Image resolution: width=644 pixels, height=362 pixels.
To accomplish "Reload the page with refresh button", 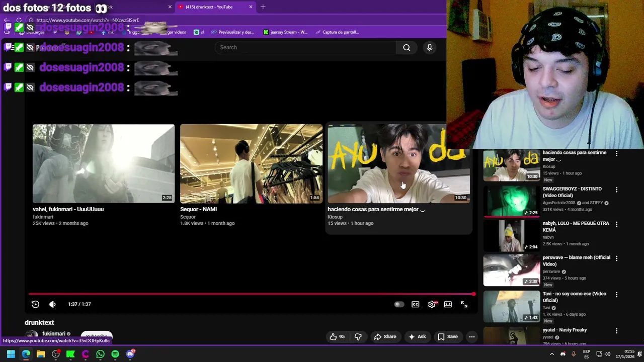I will [x=19, y=20].
